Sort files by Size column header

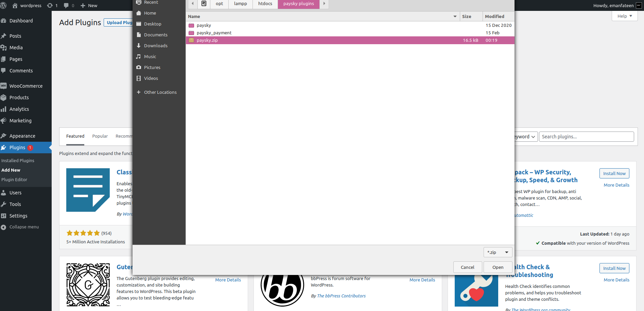(471, 16)
